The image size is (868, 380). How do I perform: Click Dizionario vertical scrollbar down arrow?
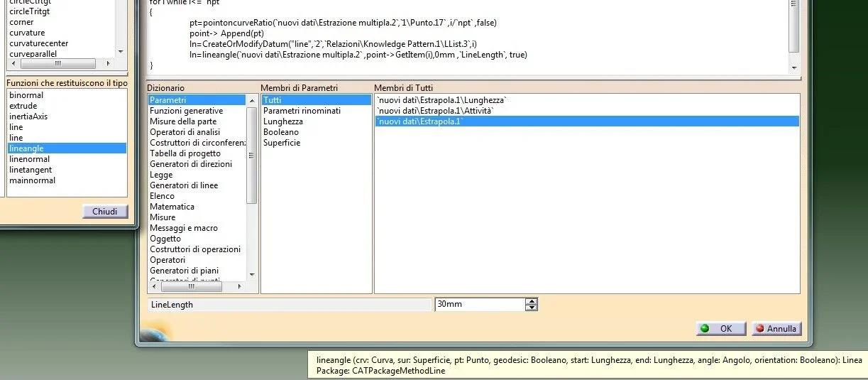click(252, 275)
